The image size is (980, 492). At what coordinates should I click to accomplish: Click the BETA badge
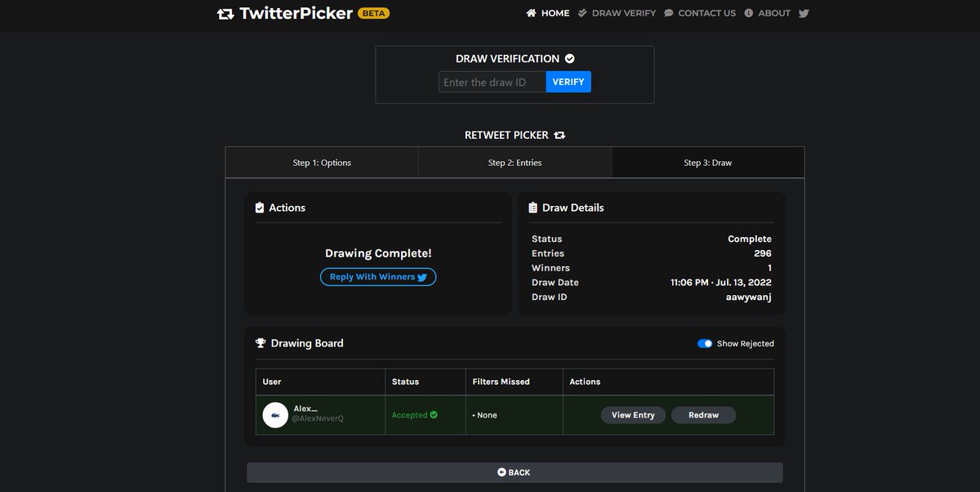coord(374,13)
